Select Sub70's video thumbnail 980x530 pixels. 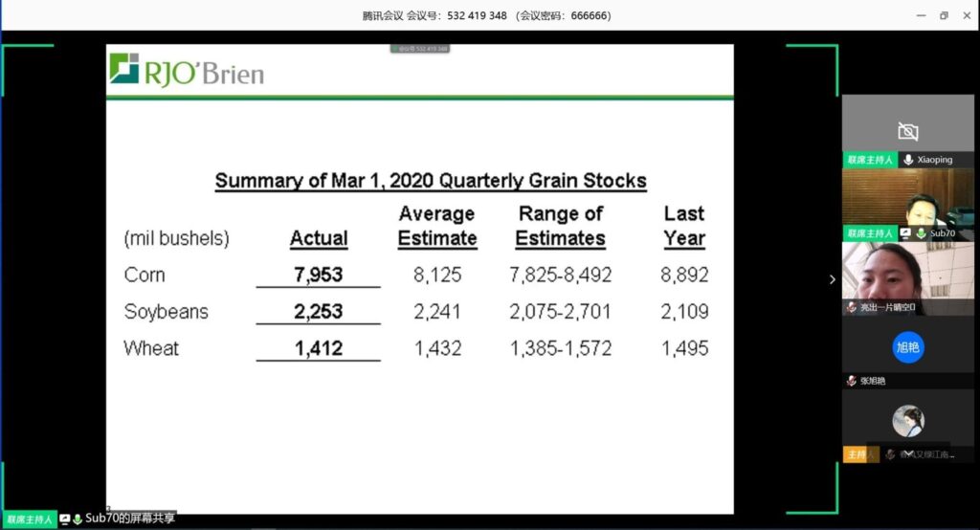907,204
